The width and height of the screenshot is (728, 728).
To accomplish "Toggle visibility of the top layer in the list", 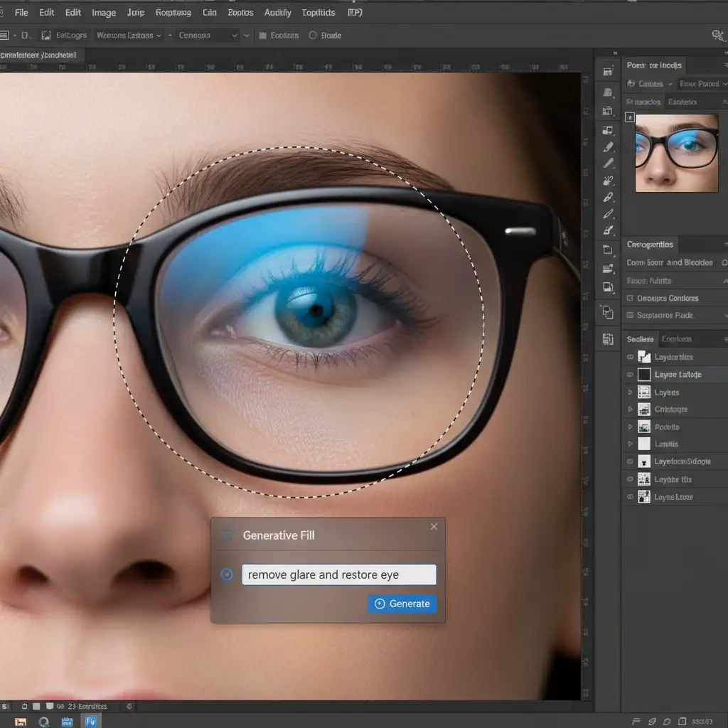I will pos(630,357).
